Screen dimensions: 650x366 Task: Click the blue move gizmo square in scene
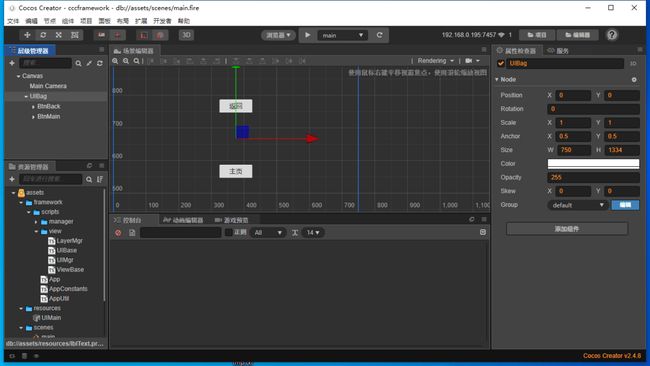(x=243, y=132)
